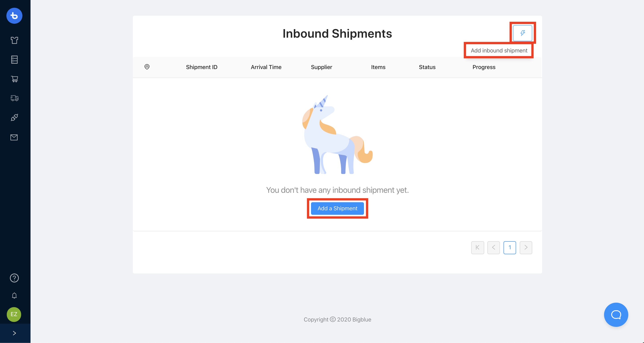The height and width of the screenshot is (343, 644).
Task: Click the location pin column icon
Action: (x=147, y=67)
